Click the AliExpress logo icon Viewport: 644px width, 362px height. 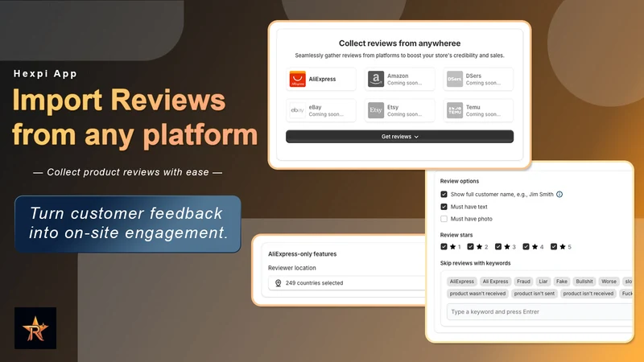297,79
